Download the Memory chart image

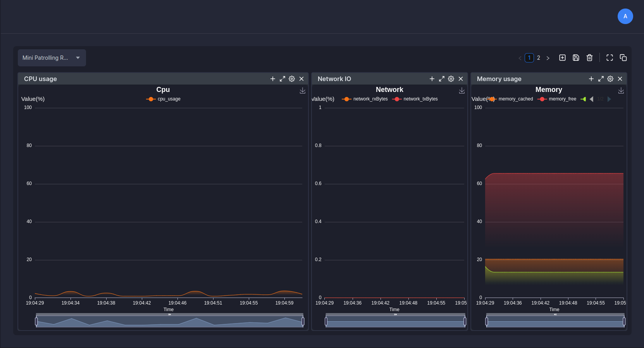pyautogui.click(x=621, y=90)
